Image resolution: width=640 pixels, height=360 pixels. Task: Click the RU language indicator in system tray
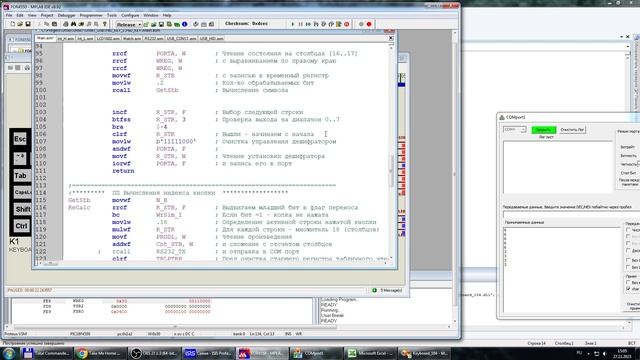pos(579,353)
